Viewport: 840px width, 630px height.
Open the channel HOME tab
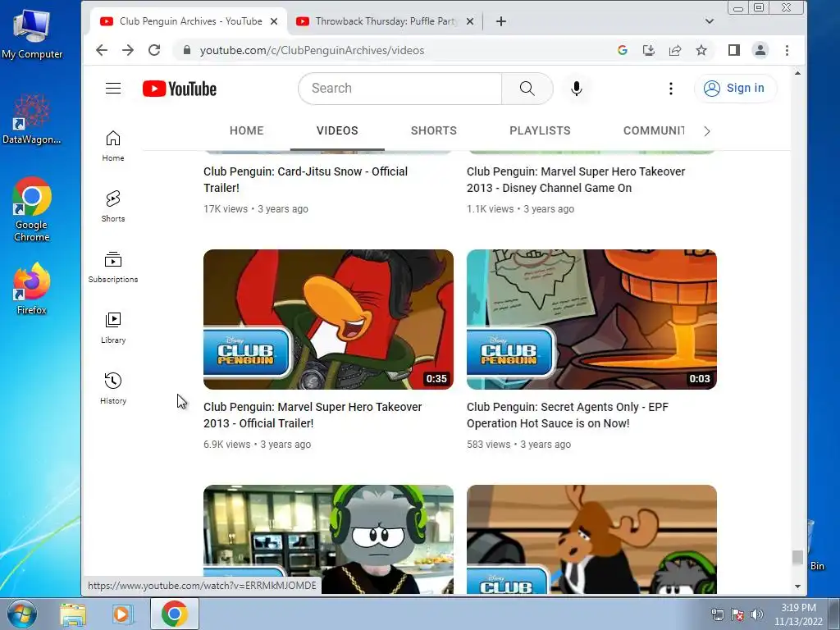(246, 130)
